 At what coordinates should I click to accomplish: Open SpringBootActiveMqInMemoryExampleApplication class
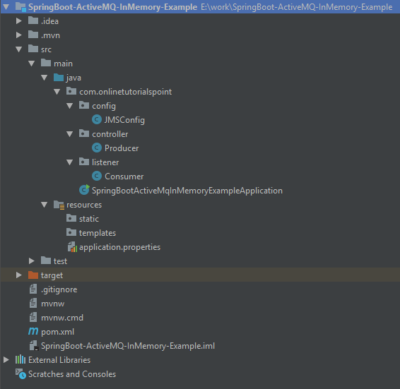[187, 191]
